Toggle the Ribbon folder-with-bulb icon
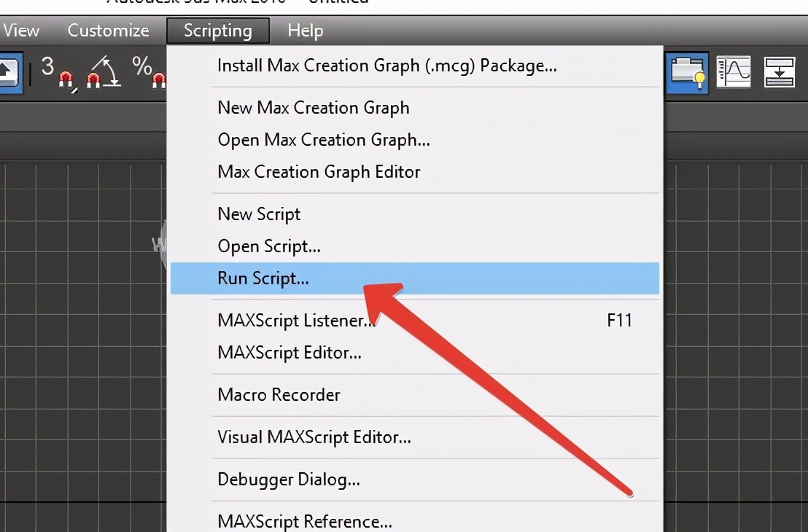The image size is (808, 532). (x=688, y=71)
